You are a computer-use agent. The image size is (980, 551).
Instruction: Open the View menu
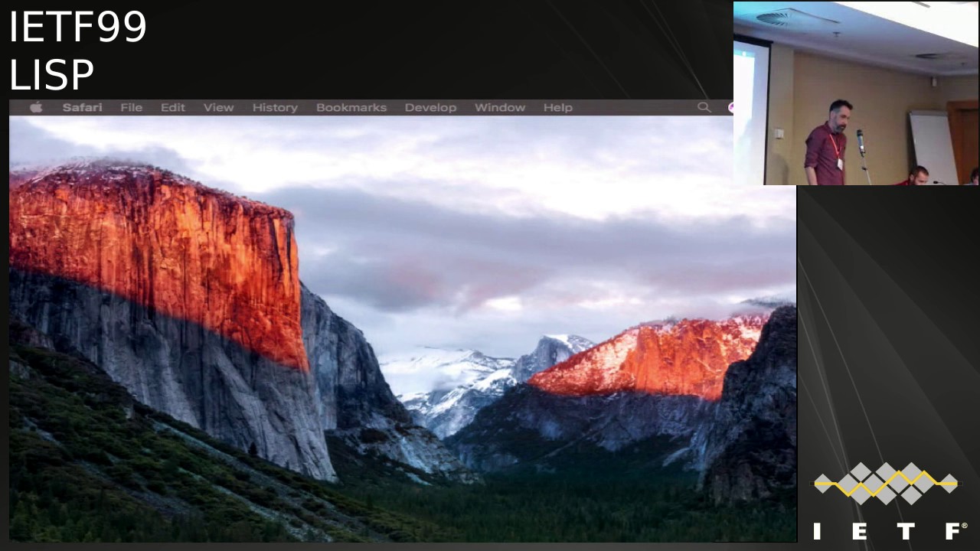click(x=218, y=107)
